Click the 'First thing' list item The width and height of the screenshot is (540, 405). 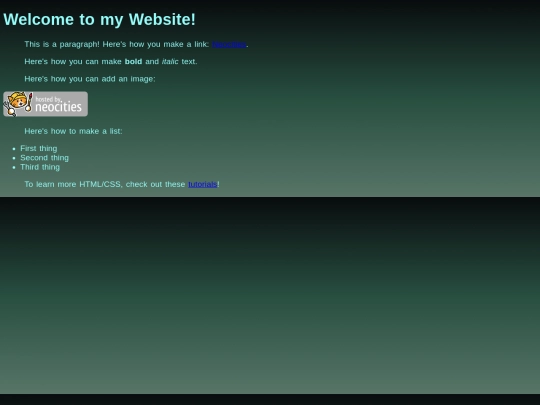[39, 148]
